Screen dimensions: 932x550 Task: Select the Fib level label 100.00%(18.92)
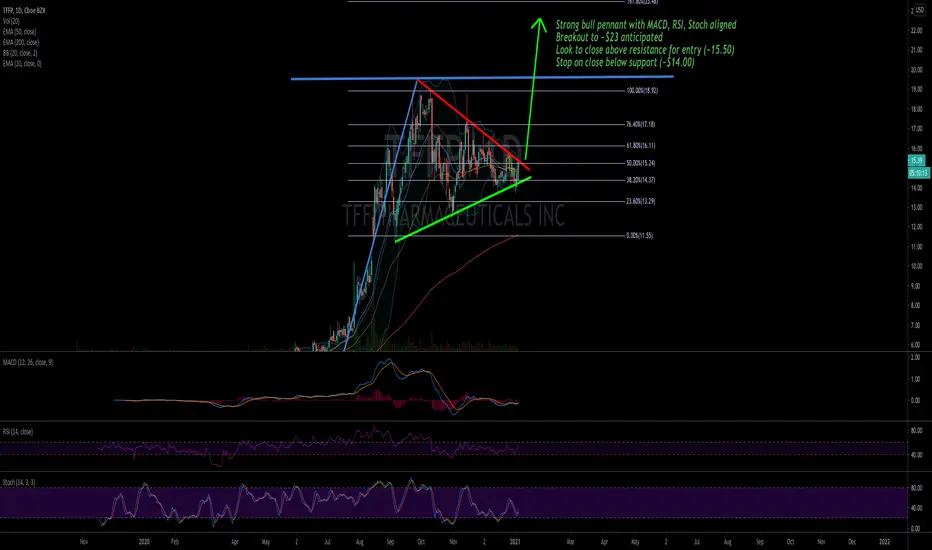click(642, 90)
